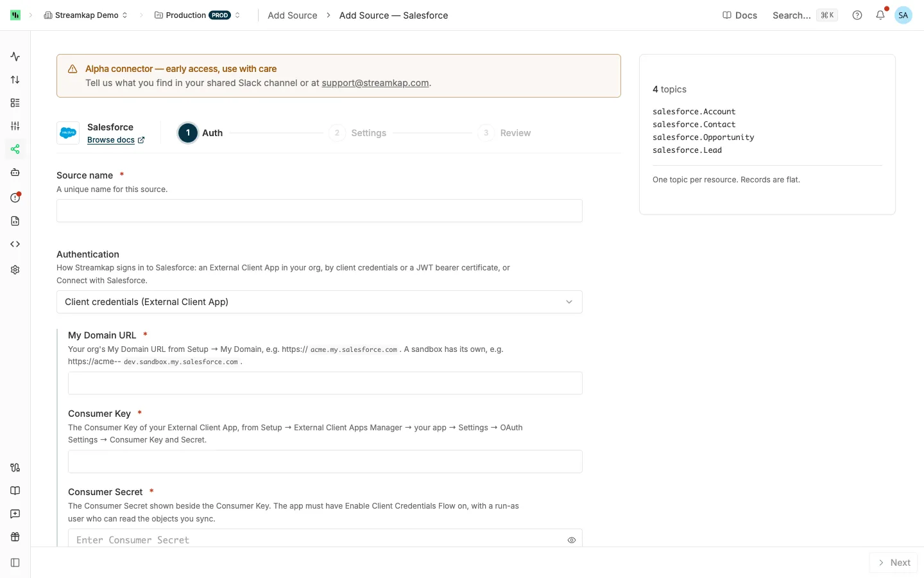924x578 pixels.
Task: Click the salesforce.Lead topic text
Action: point(687,150)
